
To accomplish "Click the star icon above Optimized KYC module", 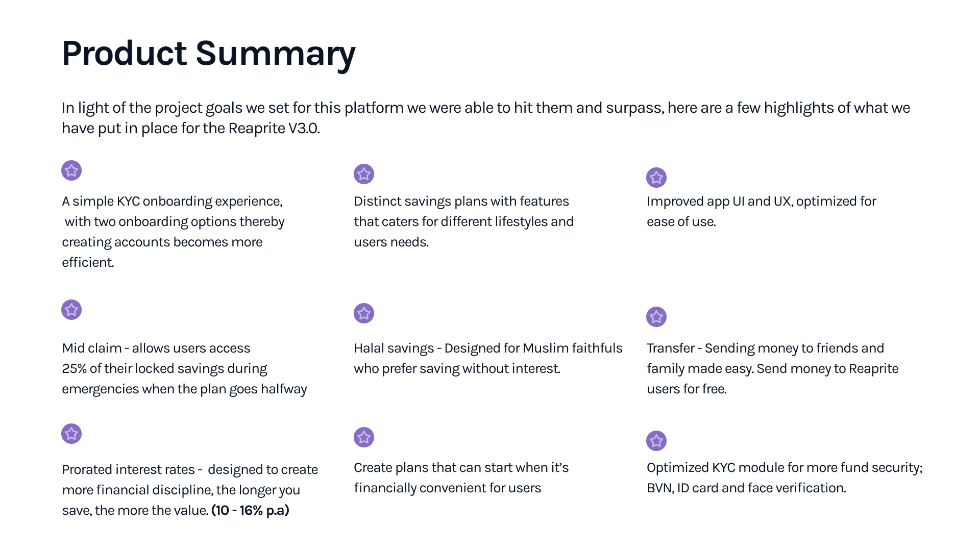I will (656, 441).
